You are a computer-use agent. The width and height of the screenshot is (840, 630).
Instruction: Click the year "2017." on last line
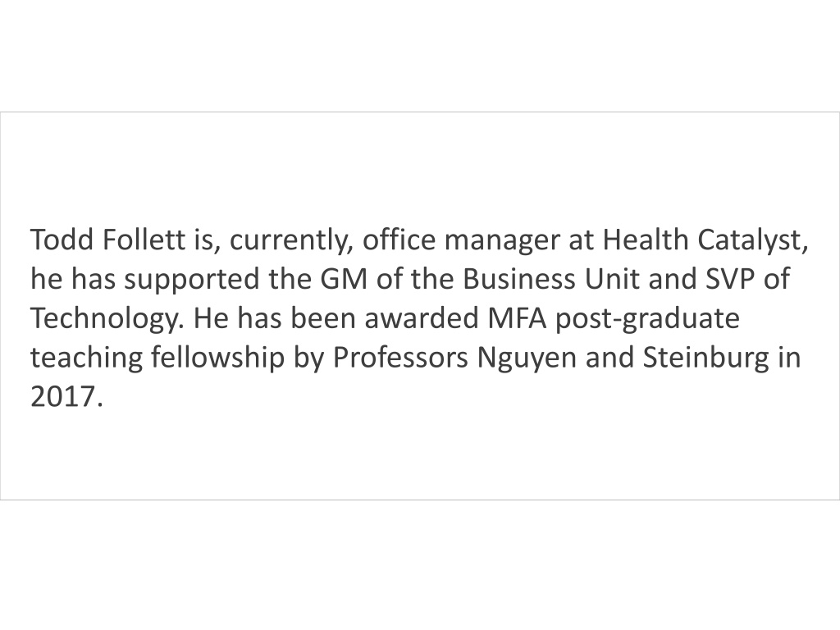click(66, 397)
